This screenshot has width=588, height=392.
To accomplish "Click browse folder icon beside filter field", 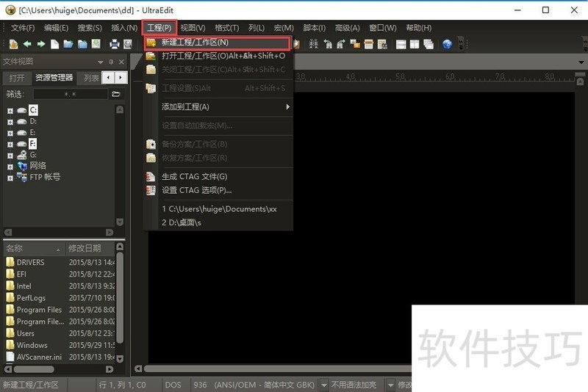I will [116, 94].
